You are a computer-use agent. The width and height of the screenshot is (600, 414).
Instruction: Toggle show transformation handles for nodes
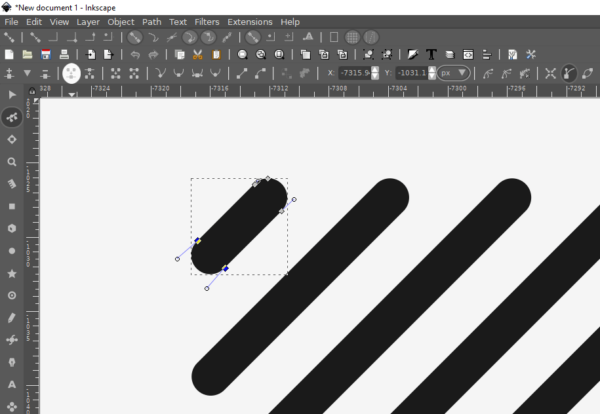point(550,73)
